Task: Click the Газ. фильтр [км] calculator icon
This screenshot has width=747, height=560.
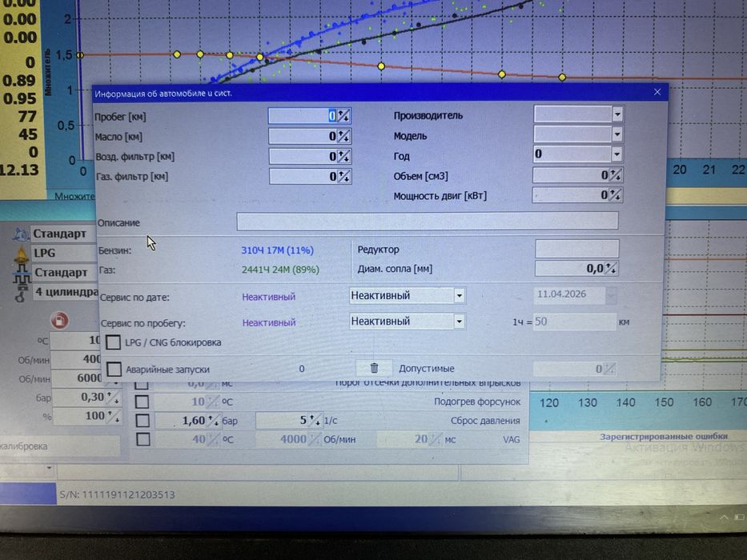Action: click(x=344, y=177)
